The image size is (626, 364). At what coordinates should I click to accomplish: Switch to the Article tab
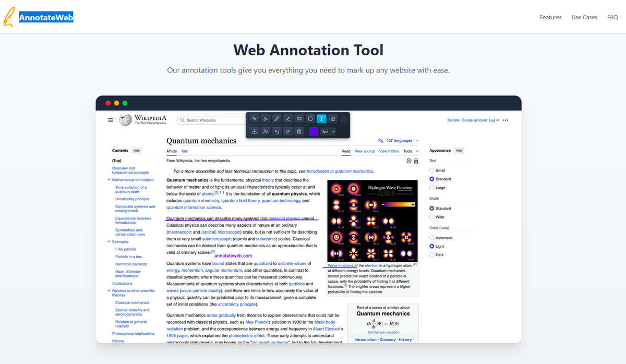coord(172,151)
